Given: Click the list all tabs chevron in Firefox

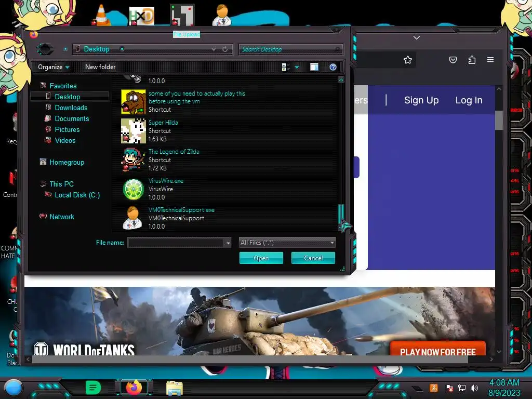Looking at the screenshot, I should [x=417, y=37].
